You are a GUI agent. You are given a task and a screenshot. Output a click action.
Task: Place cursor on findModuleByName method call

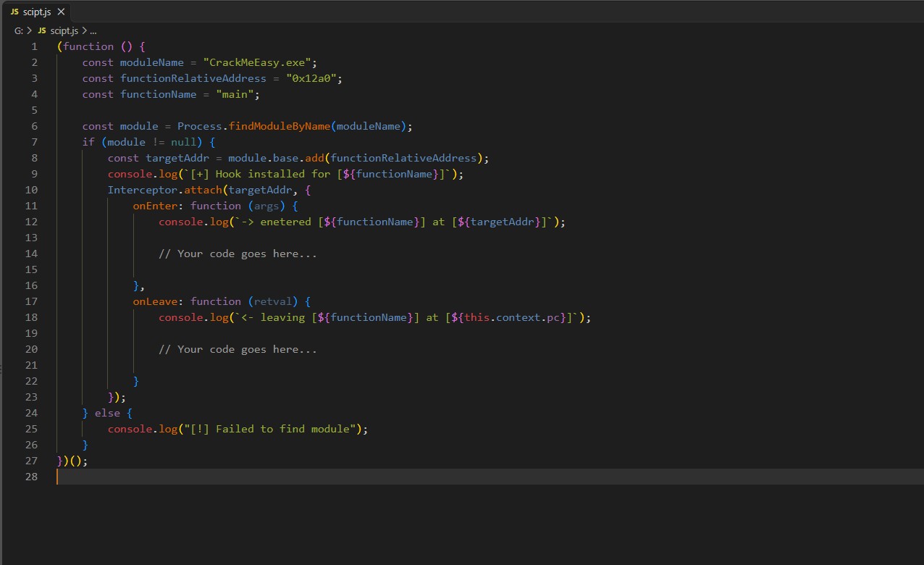(280, 126)
